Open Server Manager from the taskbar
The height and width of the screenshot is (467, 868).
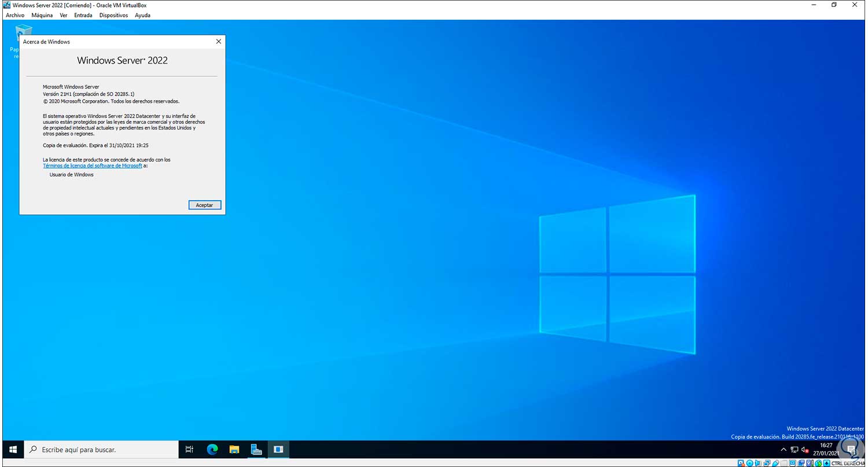(256, 449)
